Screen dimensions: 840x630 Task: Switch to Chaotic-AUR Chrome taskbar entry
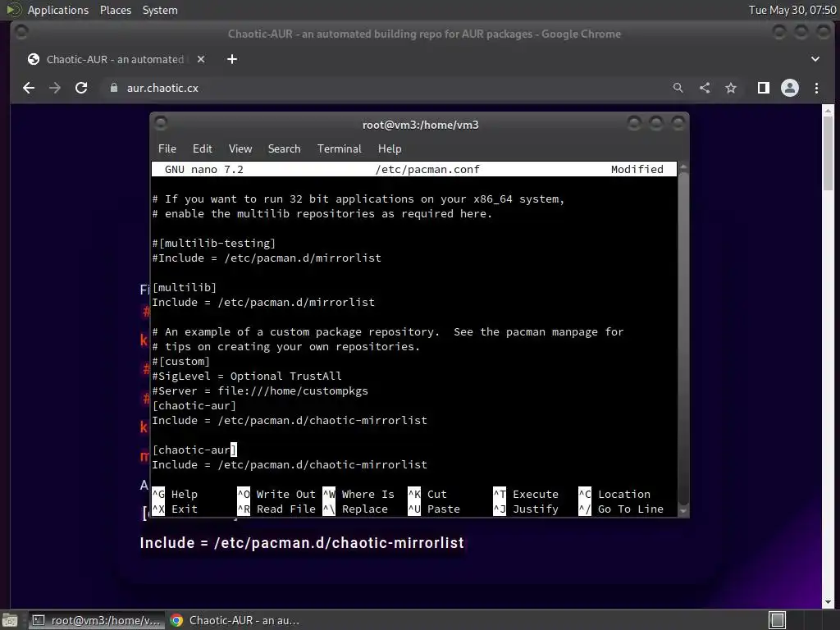tap(235, 620)
